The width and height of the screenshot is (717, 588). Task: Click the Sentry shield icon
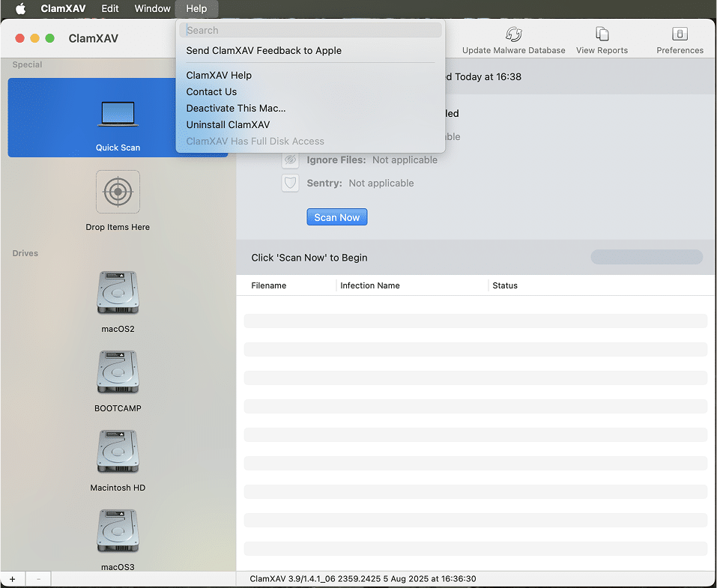tap(291, 184)
